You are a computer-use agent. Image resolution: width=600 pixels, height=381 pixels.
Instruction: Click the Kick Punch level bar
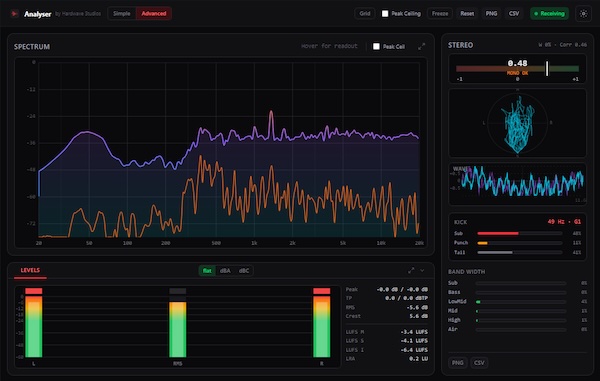click(520, 243)
